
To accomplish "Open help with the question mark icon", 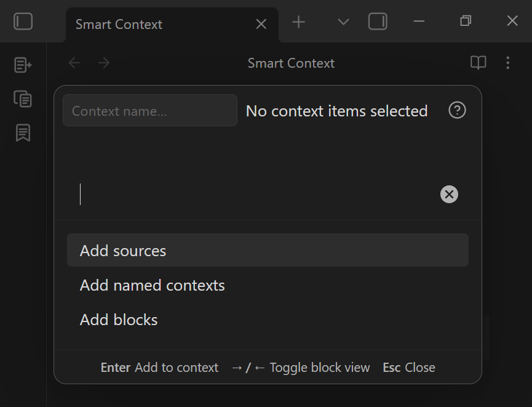I will point(457,110).
